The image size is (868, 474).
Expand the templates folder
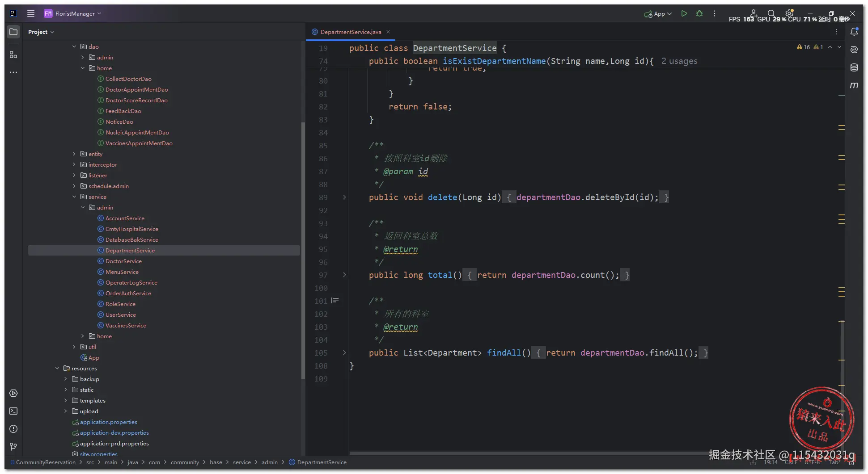pos(66,400)
